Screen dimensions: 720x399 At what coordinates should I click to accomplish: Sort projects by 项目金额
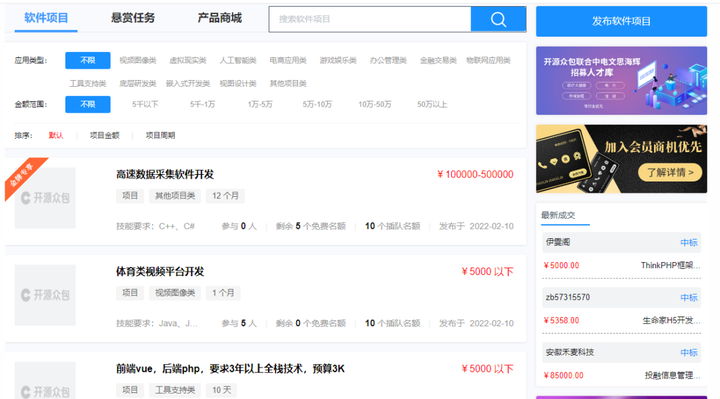click(x=104, y=135)
